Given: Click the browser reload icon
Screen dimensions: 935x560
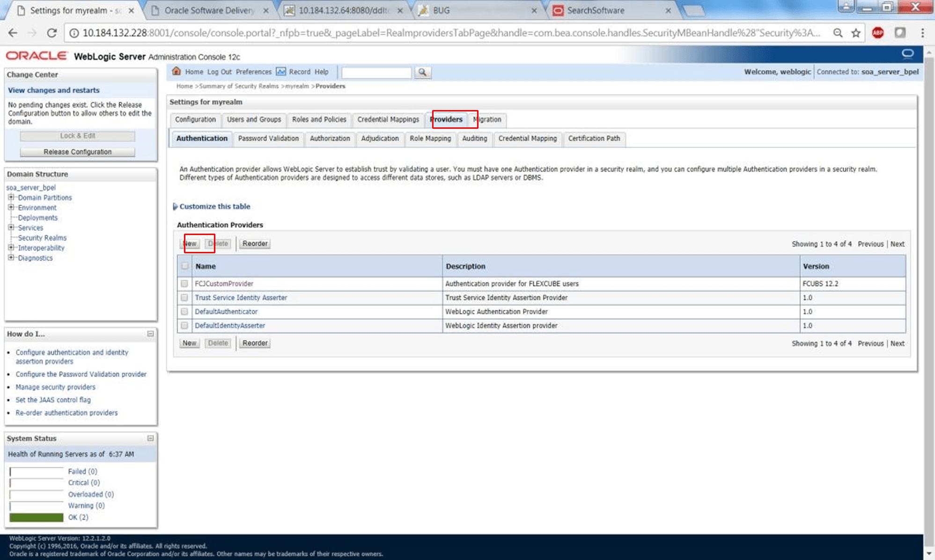Looking at the screenshot, I should (x=52, y=33).
